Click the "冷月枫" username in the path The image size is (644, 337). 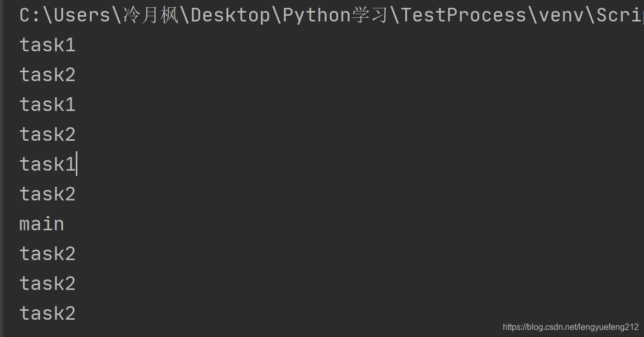click(x=151, y=16)
